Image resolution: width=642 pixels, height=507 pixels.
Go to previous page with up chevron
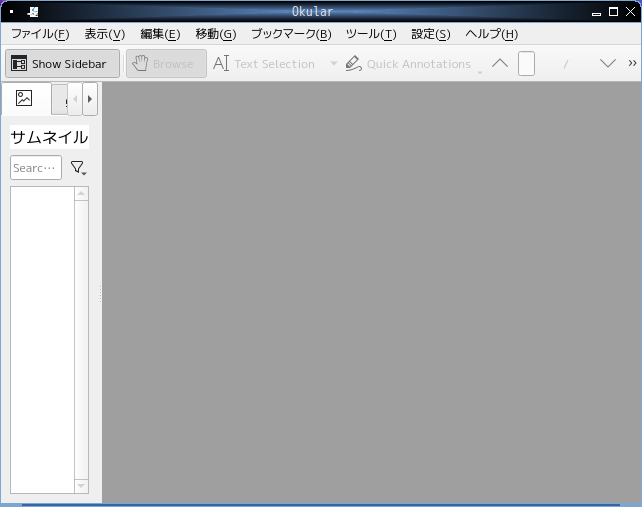pos(500,63)
